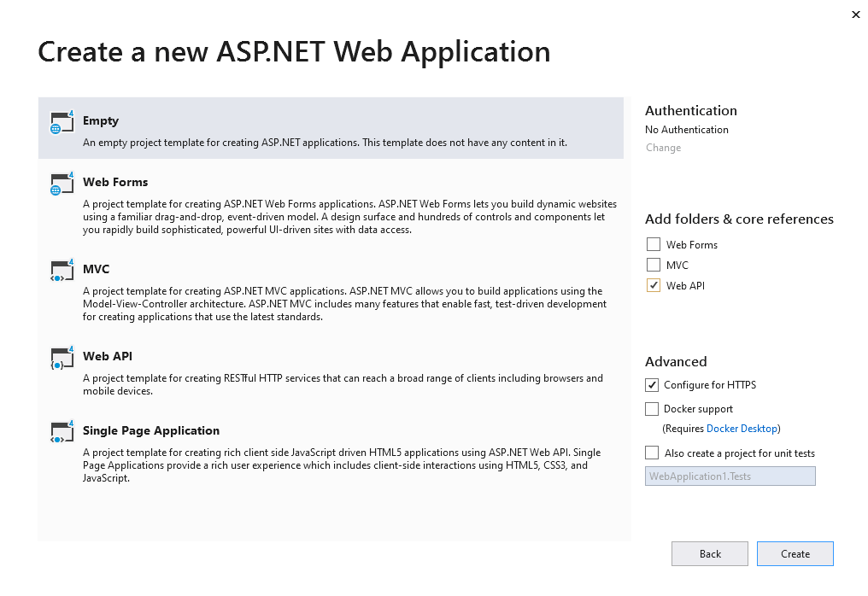
Task: Click the MVC template icon
Action: tap(62, 271)
